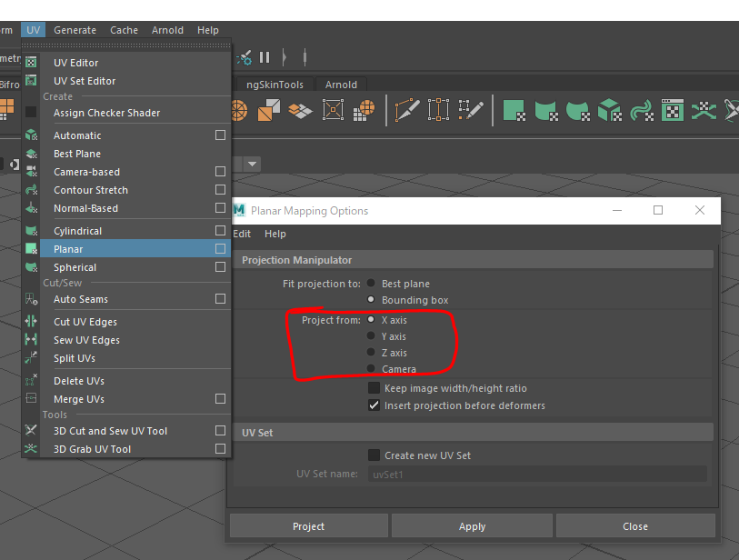Click the square with crossed diagonals shelf icon
The image size is (739, 560).
(x=333, y=110)
